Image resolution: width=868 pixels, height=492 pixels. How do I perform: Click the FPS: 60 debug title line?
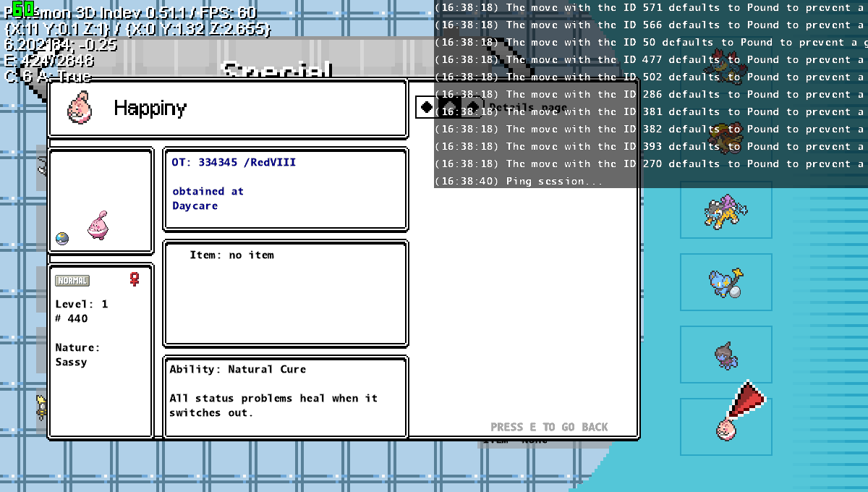[x=130, y=14]
